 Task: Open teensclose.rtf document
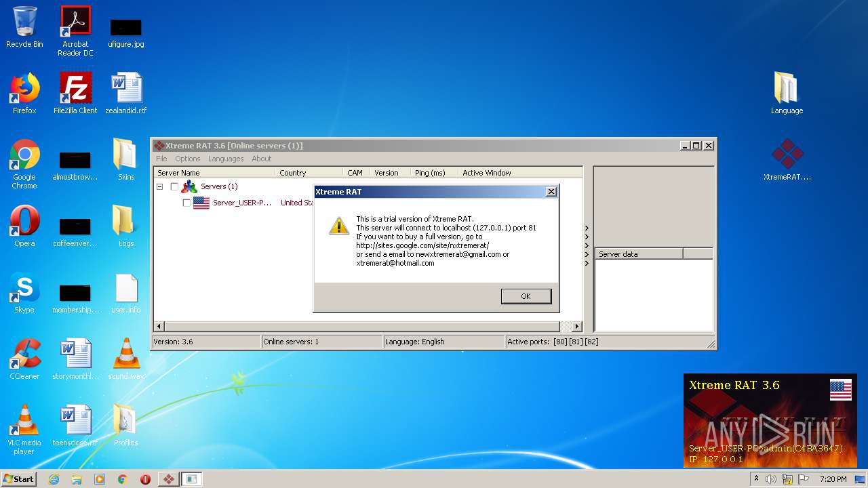pos(75,426)
